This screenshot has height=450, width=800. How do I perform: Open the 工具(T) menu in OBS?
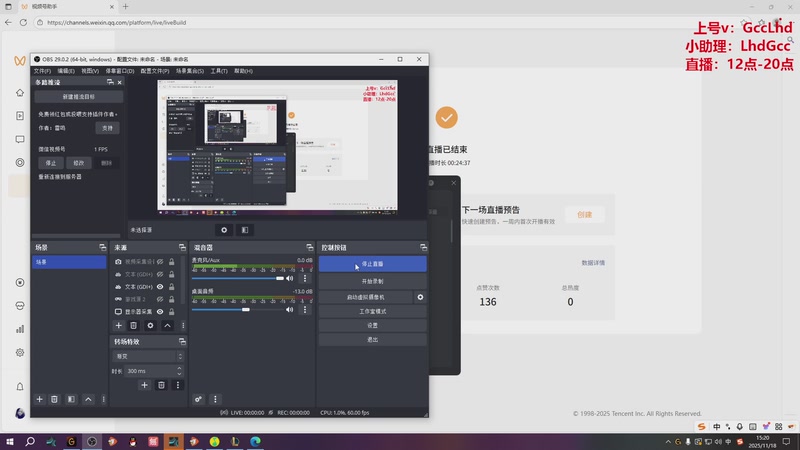point(219,71)
